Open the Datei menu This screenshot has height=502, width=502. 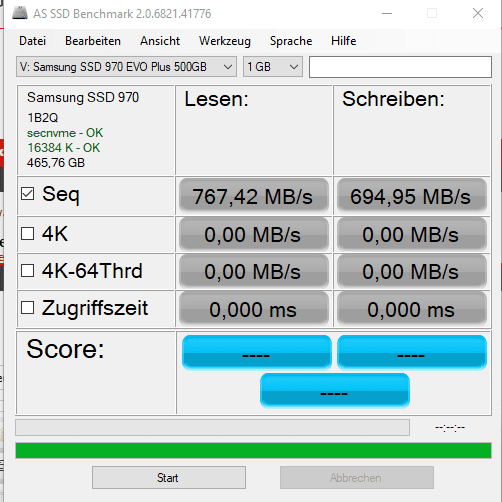32,41
